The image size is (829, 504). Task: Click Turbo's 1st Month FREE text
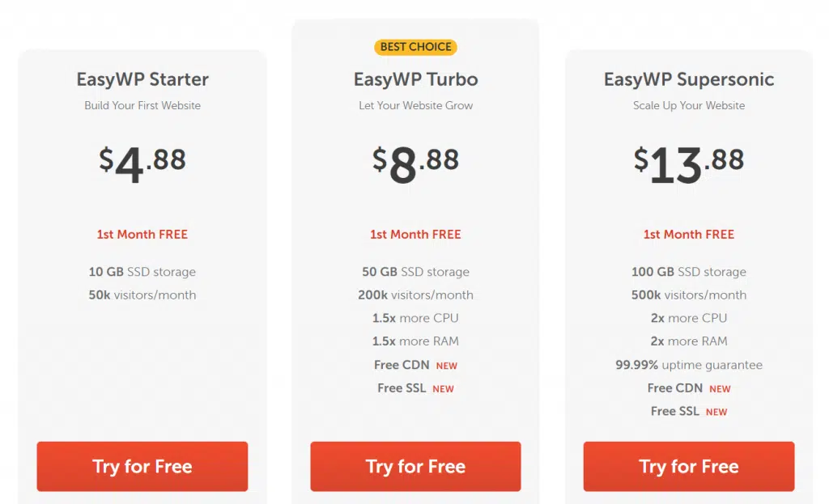pyautogui.click(x=415, y=234)
